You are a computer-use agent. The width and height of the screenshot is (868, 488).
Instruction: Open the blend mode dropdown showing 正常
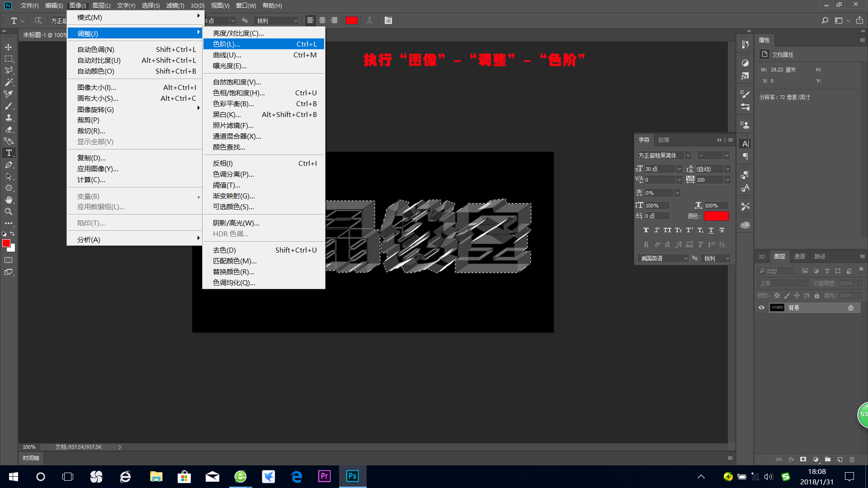[x=783, y=283]
